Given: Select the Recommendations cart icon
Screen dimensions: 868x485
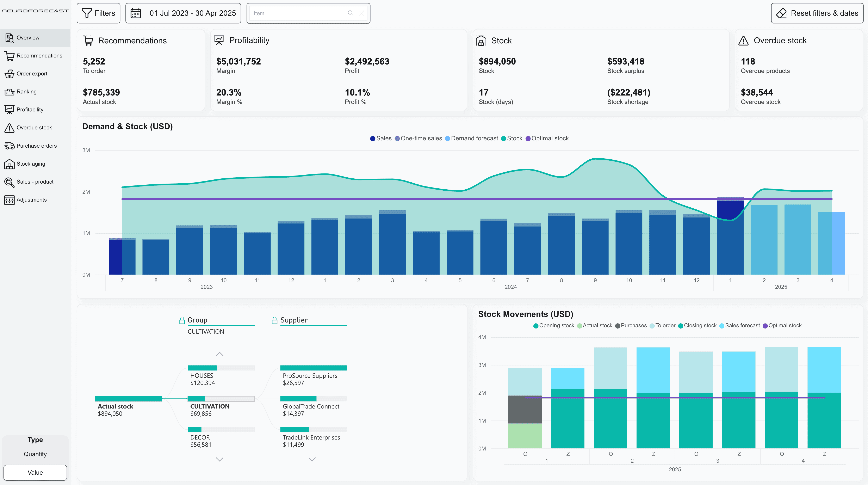Looking at the screenshot, I should [x=9, y=56].
